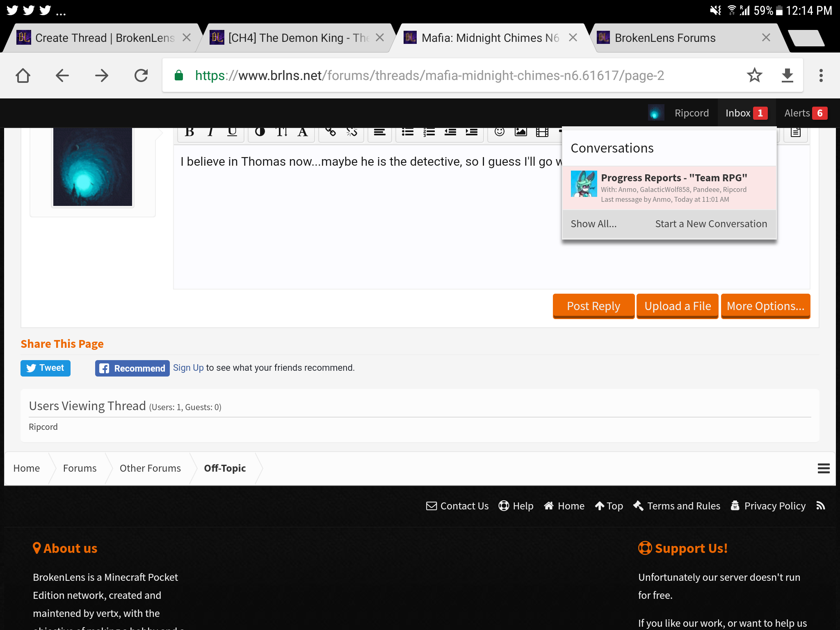The image size is (840, 630).
Task: Open the browser three-dot menu
Action: pyautogui.click(x=821, y=75)
